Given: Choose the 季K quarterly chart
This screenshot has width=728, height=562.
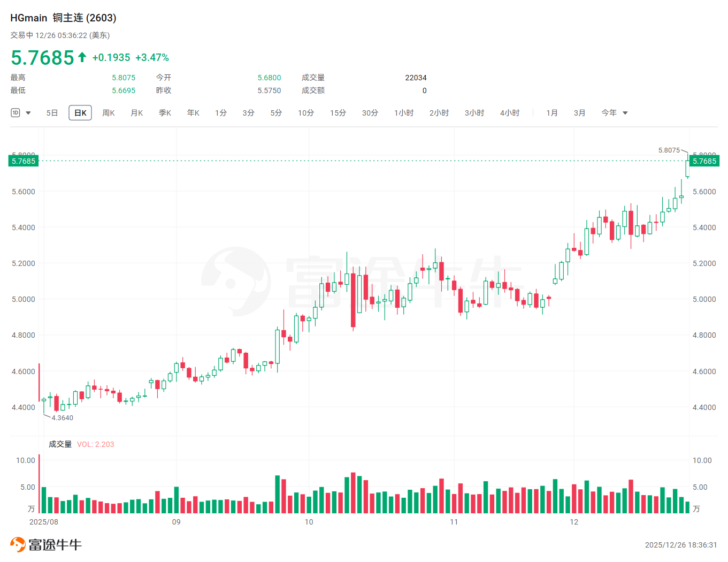Looking at the screenshot, I should [165, 113].
